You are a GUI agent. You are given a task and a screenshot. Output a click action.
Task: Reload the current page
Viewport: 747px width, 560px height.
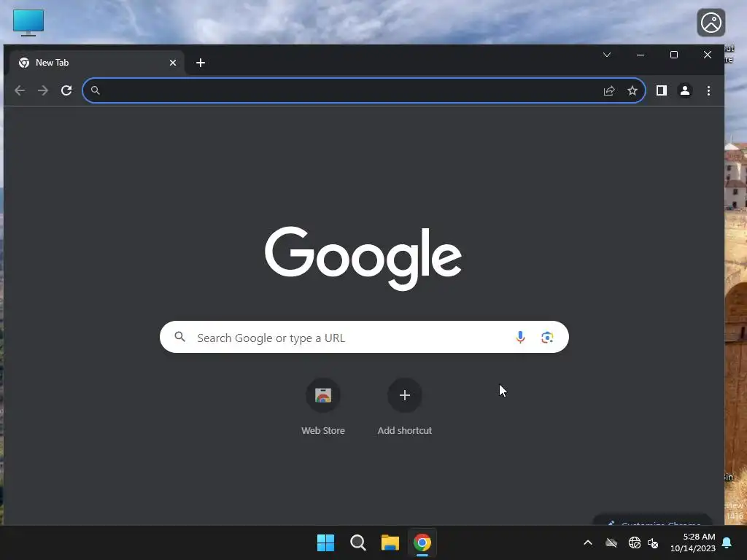tap(66, 90)
